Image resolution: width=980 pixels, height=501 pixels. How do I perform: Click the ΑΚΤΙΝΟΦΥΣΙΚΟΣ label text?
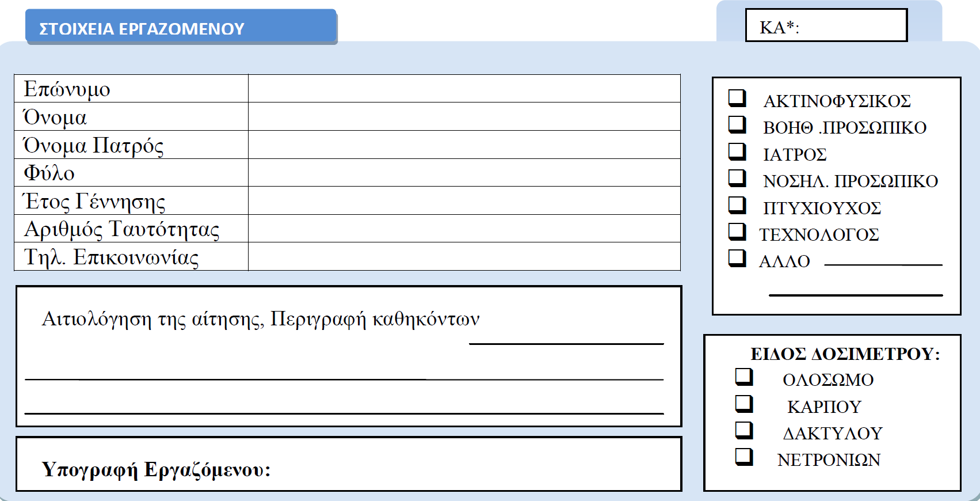pos(837,101)
